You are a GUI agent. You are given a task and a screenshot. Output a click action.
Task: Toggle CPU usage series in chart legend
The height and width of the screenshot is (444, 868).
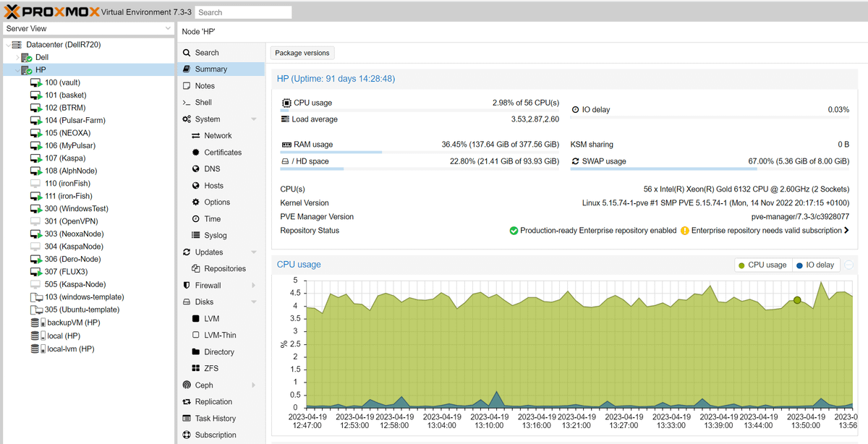point(762,265)
